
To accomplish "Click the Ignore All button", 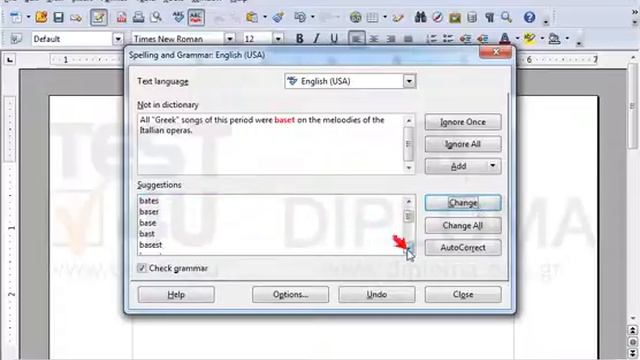I will (x=463, y=144).
